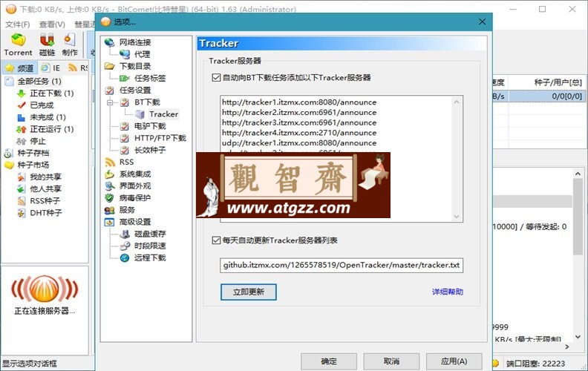Select the 停止 stopped tasks icon
This screenshot has height=371, width=588.
(22, 141)
